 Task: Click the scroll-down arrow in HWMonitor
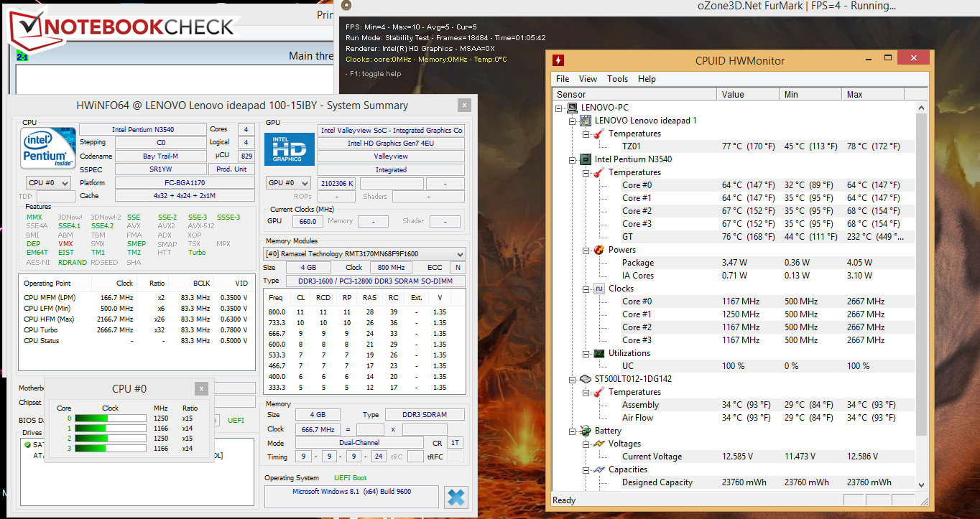[x=922, y=484]
